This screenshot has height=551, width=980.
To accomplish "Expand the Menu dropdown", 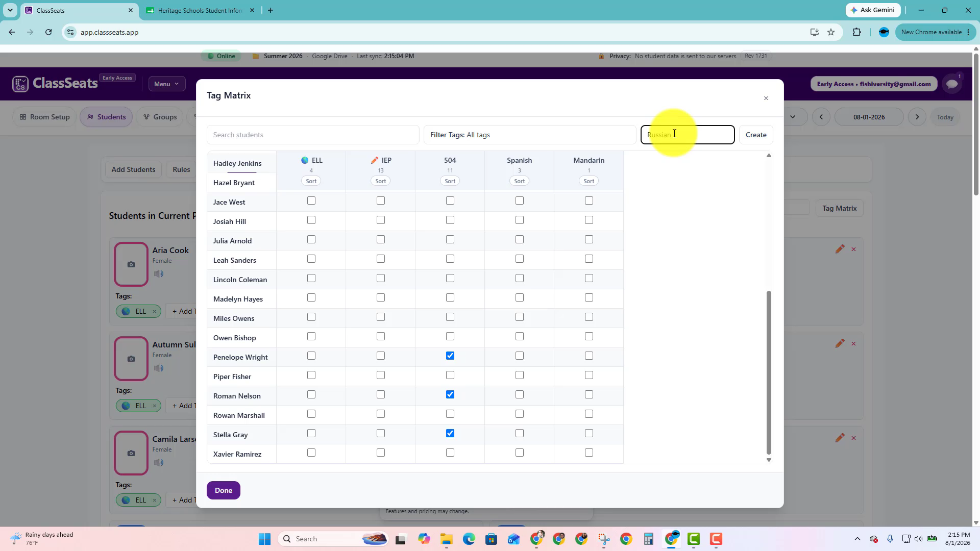I will 167,84.
